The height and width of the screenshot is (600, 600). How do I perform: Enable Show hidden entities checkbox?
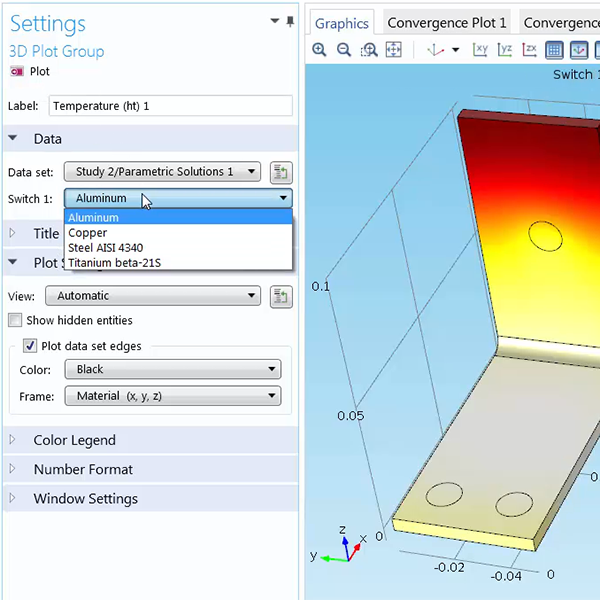coord(15,321)
